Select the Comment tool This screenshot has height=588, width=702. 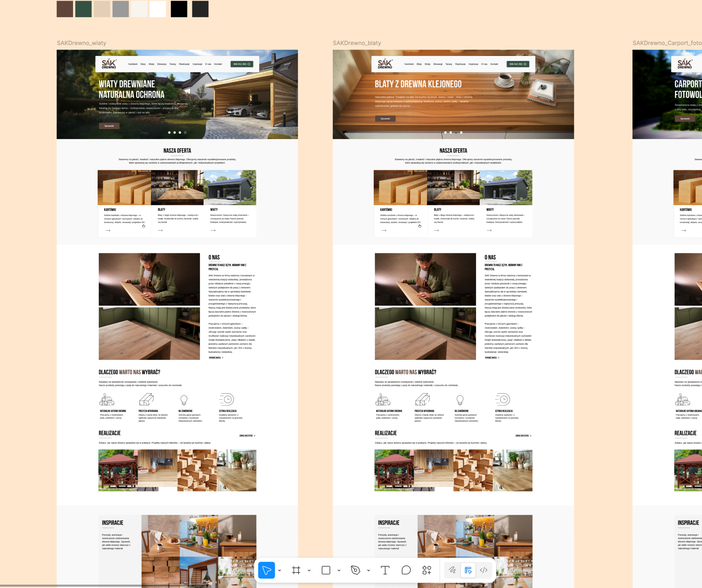[406, 570]
